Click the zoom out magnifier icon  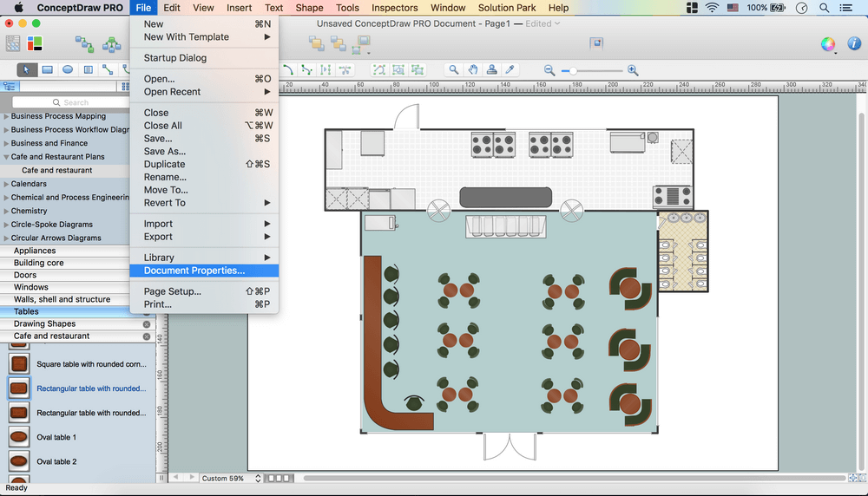549,70
